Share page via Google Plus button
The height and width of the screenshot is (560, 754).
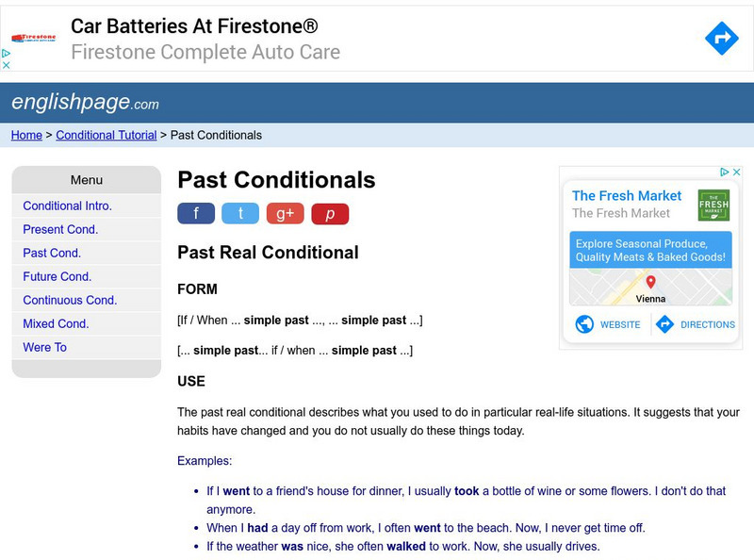point(285,214)
